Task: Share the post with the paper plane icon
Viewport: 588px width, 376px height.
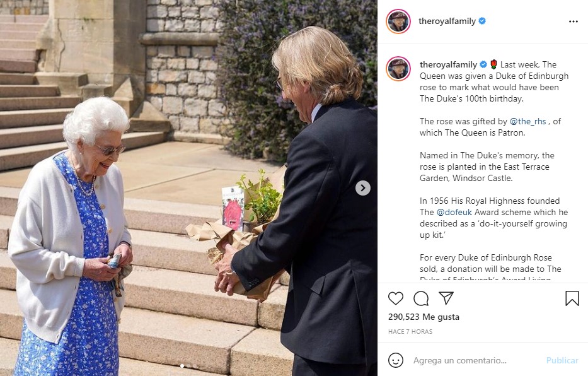Action: 446,298
